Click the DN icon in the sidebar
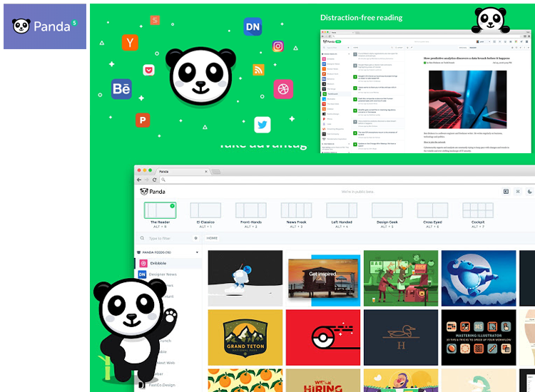535x392 pixels. click(142, 274)
